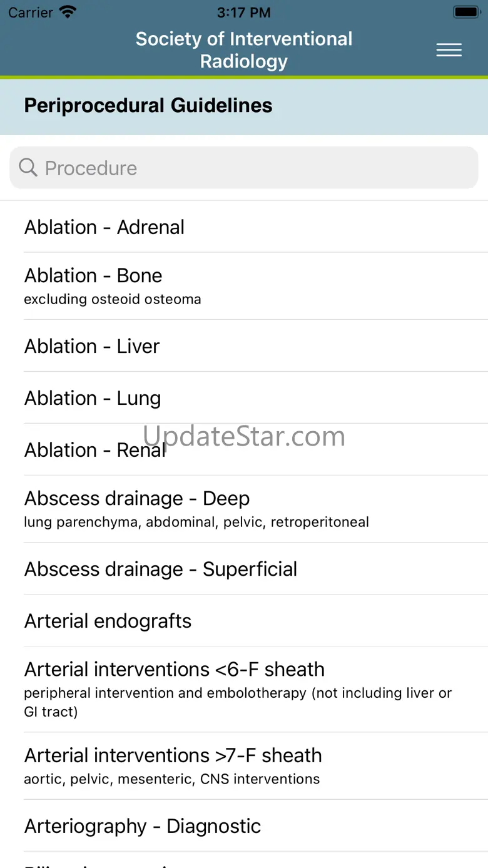Tap the Carrier status text

(30, 12)
